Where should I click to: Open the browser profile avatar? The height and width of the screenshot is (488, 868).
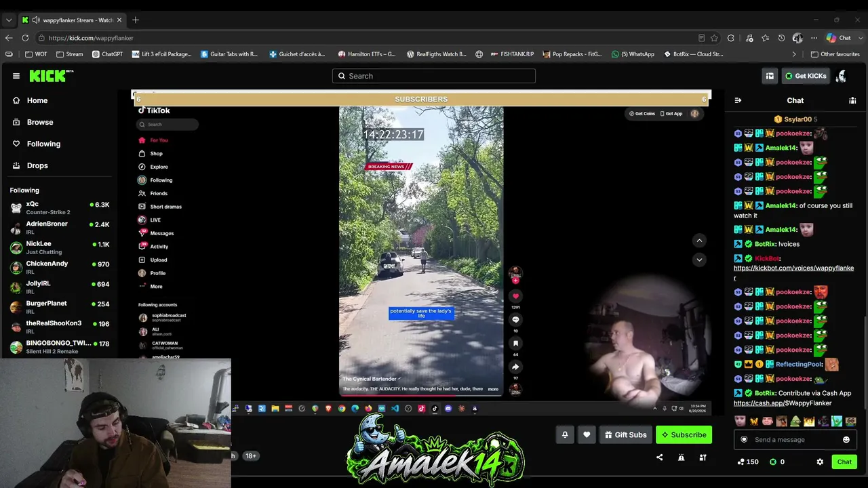pos(797,38)
